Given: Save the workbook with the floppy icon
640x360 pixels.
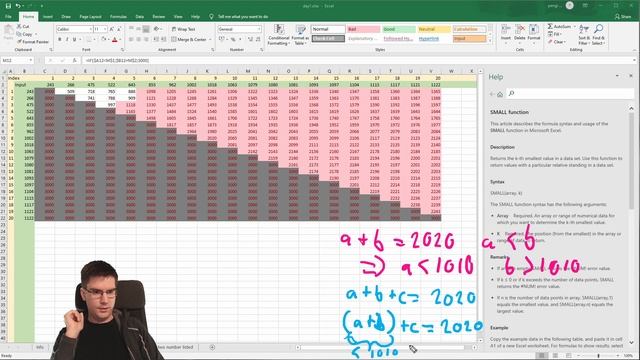Looking at the screenshot, I should pos(8,6).
